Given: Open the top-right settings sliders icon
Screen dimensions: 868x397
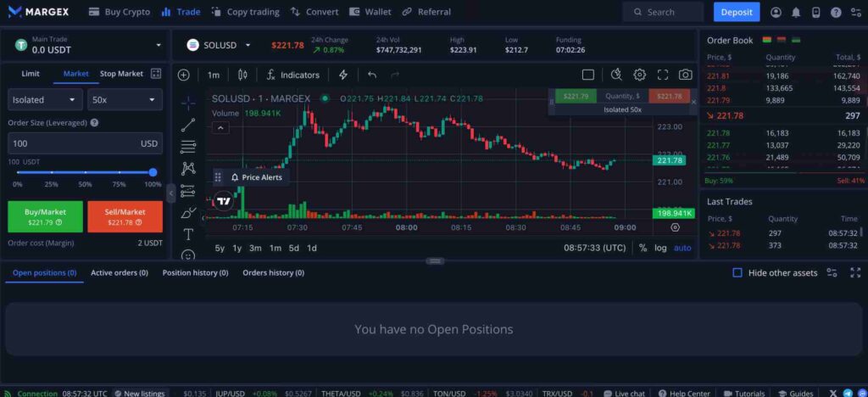Looking at the screenshot, I should 856,12.
